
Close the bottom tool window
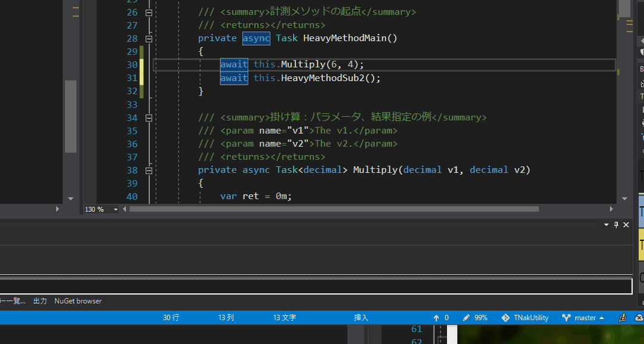pyautogui.click(x=626, y=225)
